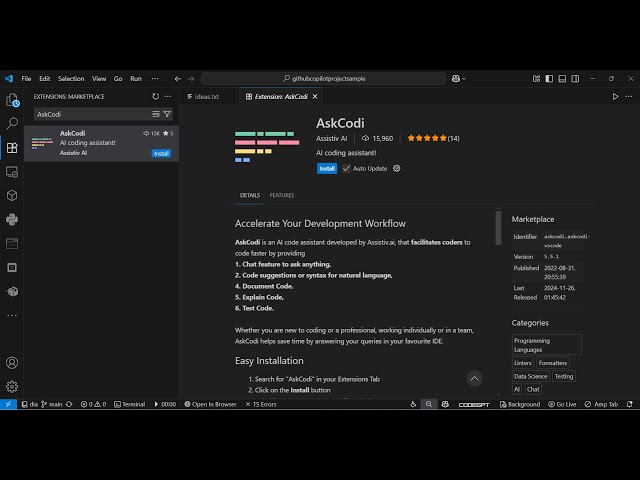Click the githubcopilotprojectsample command center box

[323, 78]
